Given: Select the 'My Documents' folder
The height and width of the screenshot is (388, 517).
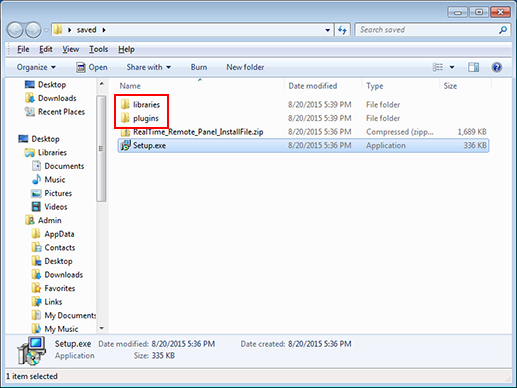Looking at the screenshot, I should [x=64, y=316].
